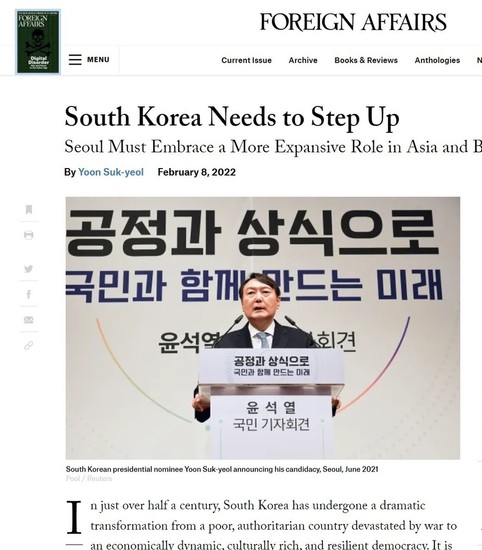Click the Pool / Reuters photo credit
Image resolution: width=482 pixels, height=550 pixels.
click(x=89, y=478)
